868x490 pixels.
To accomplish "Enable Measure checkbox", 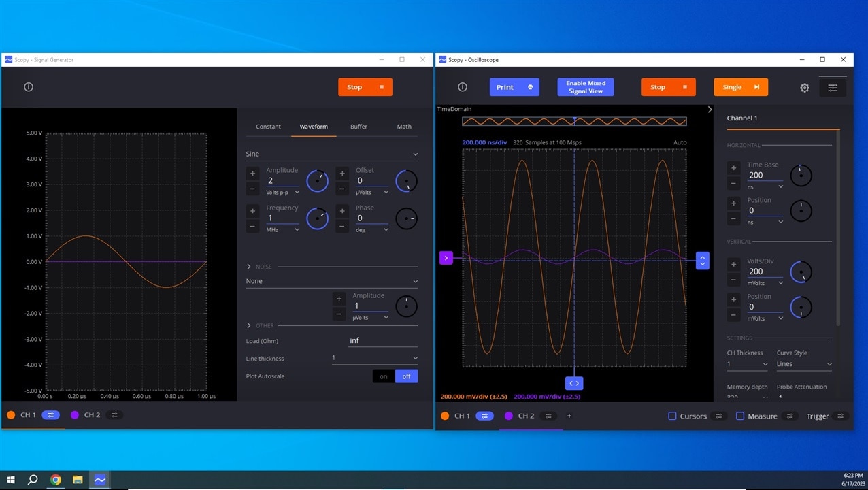I will click(740, 416).
